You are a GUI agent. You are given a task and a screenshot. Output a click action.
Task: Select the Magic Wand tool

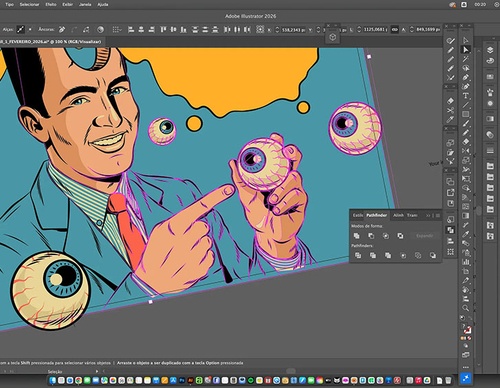click(x=466, y=59)
